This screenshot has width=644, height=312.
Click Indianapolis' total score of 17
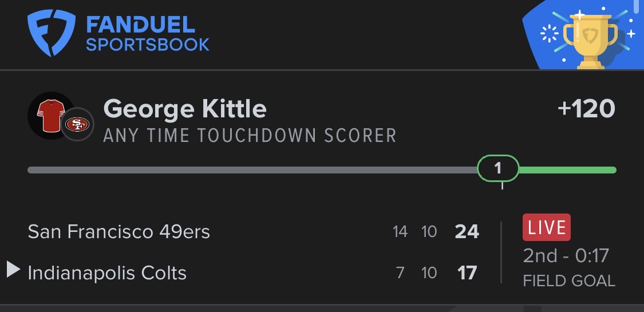[467, 273]
